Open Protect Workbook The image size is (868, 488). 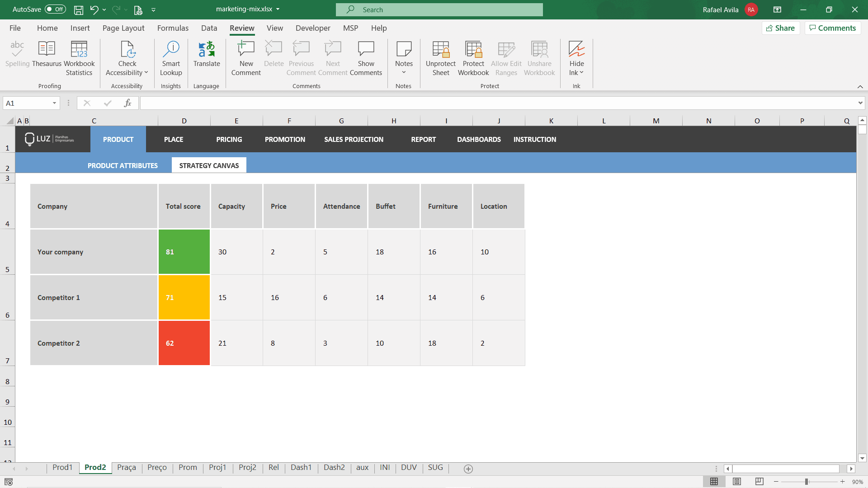[x=473, y=58]
